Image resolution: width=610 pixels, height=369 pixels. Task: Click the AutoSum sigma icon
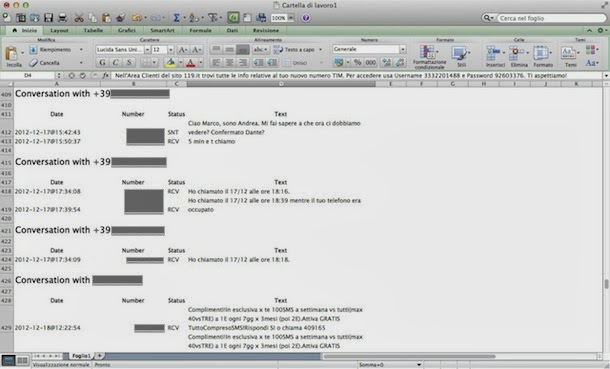[176, 17]
